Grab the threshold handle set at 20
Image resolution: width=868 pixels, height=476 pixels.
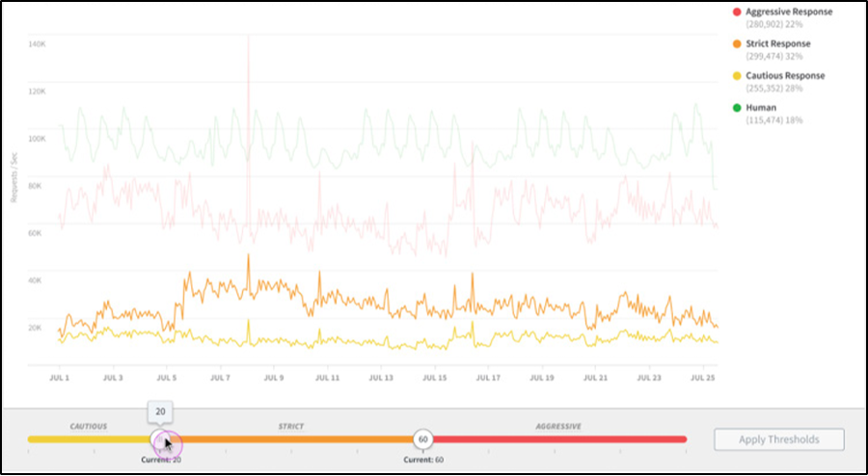coord(162,440)
